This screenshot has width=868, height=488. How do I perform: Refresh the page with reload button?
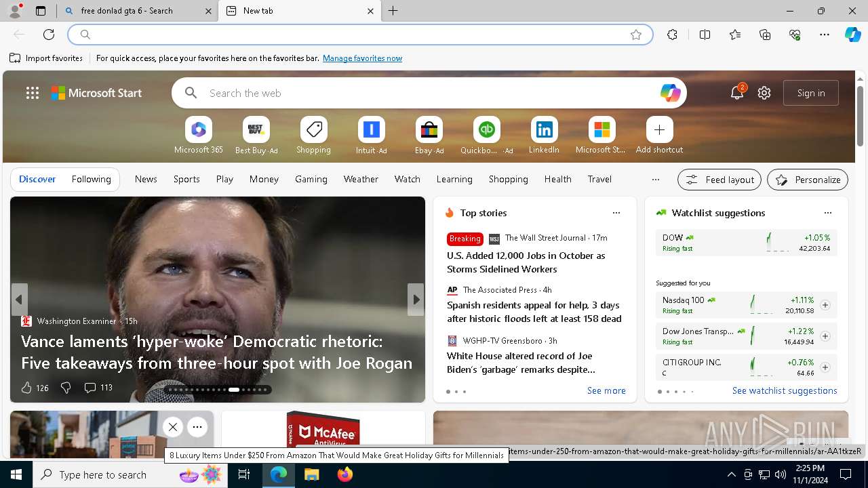tap(49, 35)
